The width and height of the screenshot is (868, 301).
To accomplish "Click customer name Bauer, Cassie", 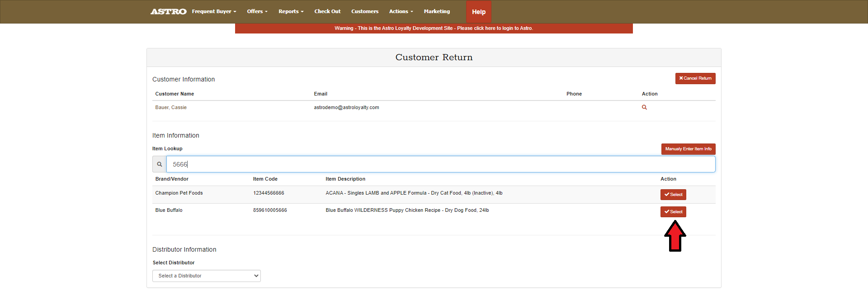I will [x=171, y=108].
